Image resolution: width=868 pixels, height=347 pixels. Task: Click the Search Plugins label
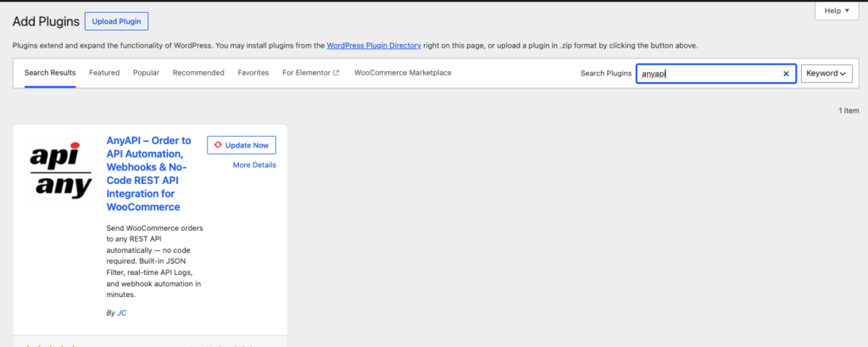(605, 73)
